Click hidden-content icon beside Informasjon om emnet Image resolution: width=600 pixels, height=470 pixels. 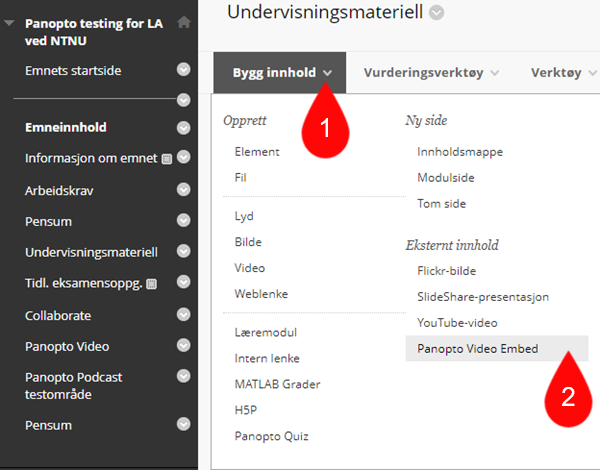coord(166,159)
